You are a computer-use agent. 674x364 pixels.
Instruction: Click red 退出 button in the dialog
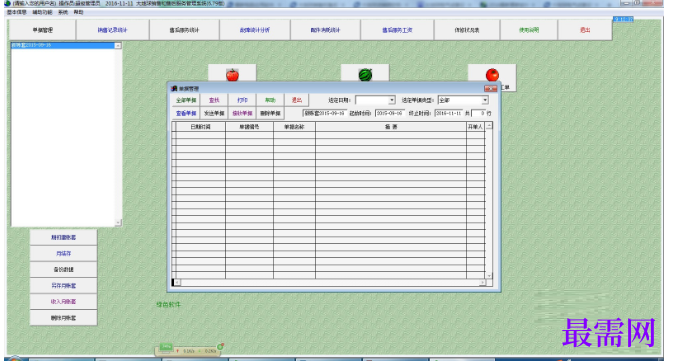(297, 100)
